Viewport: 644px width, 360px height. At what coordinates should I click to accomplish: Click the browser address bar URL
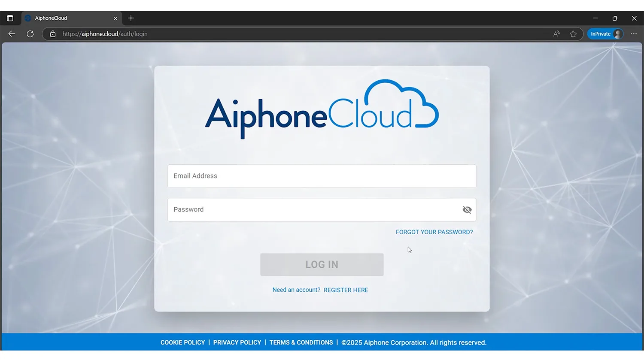pos(105,34)
